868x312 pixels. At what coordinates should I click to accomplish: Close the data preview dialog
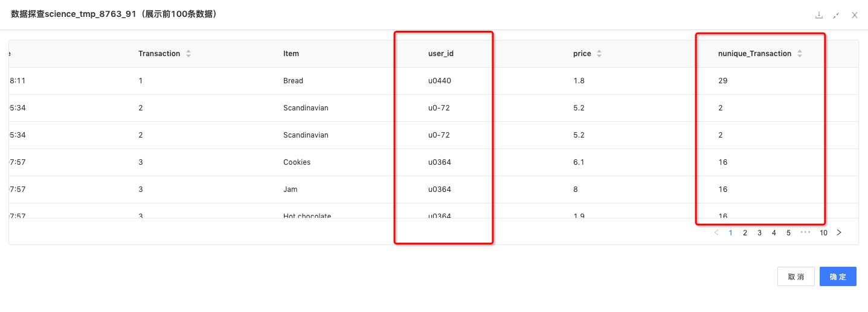(x=855, y=15)
